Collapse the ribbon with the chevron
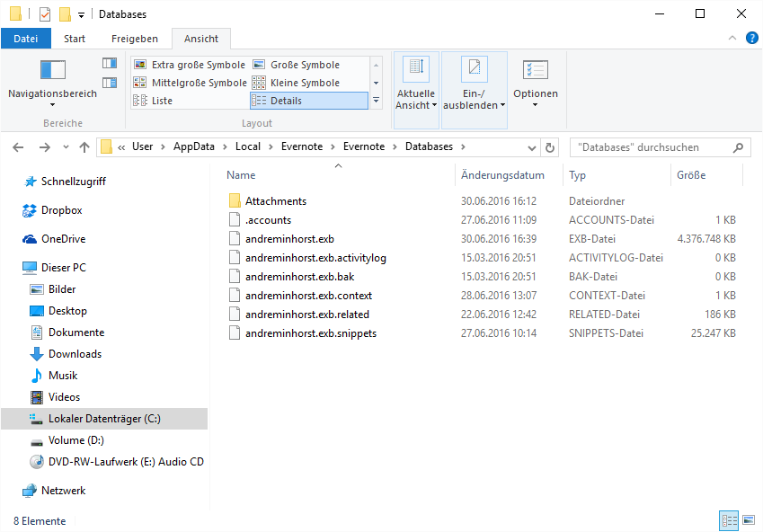Image resolution: width=763 pixels, height=532 pixels. pos(732,38)
